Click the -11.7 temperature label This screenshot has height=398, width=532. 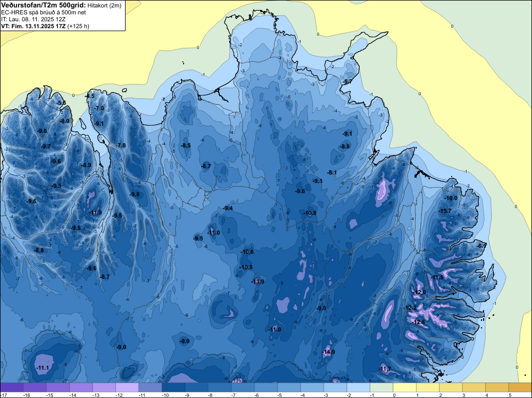(385, 369)
